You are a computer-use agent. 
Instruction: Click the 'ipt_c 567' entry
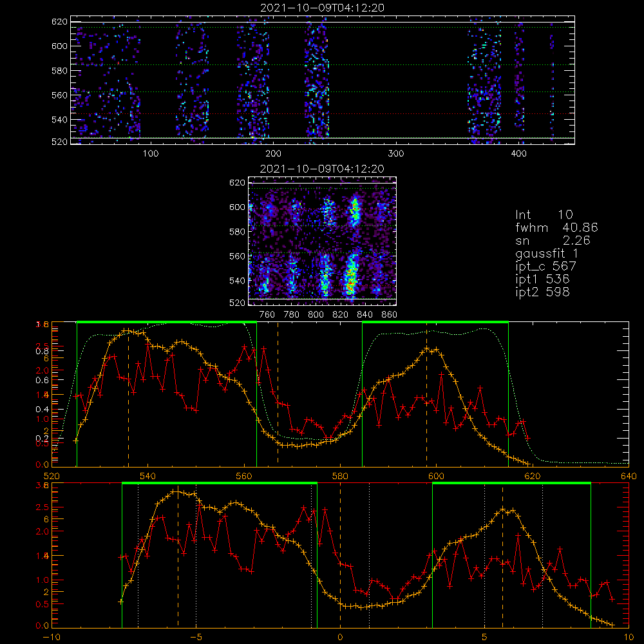tap(546, 267)
